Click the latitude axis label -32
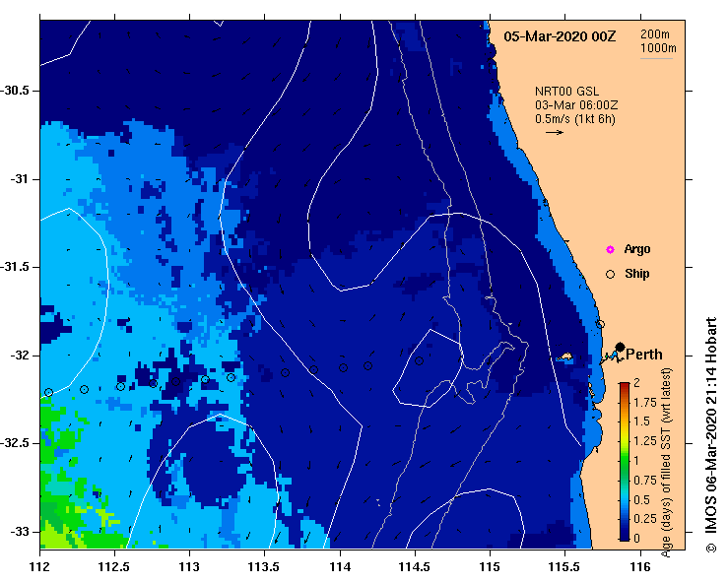 [x=19, y=356]
